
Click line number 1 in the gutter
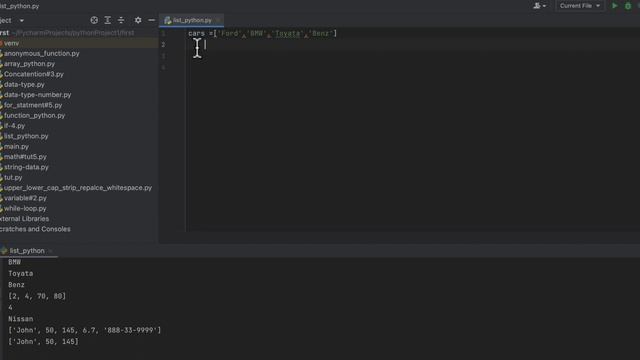[x=163, y=33]
